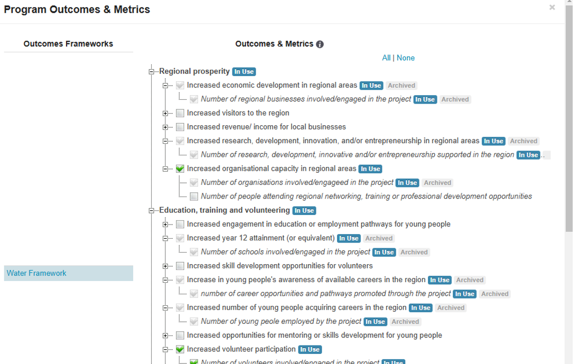
Task: Click the vertical scrollbar thumb
Action: click(568, 116)
